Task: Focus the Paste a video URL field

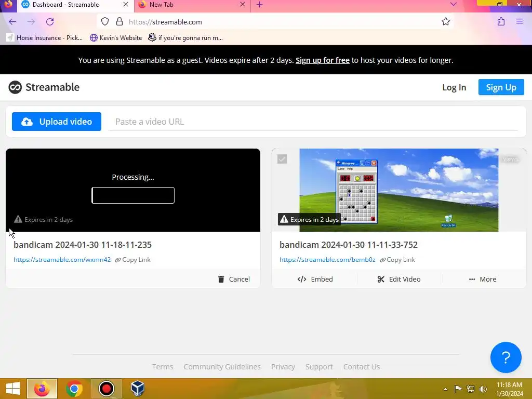Action: pyautogui.click(x=313, y=122)
